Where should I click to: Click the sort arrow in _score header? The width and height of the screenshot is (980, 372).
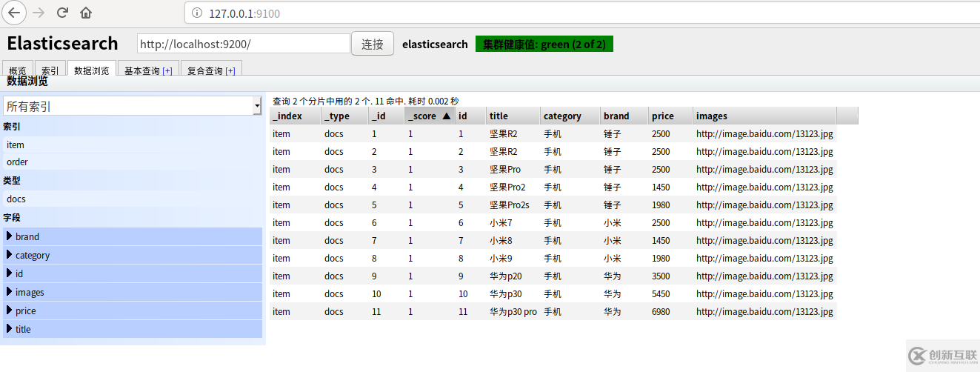point(446,116)
